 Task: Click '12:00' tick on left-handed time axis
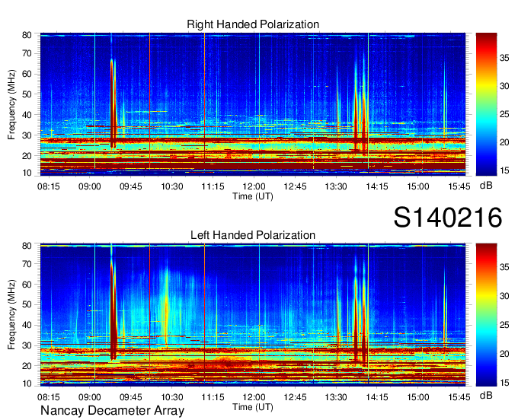(254, 396)
